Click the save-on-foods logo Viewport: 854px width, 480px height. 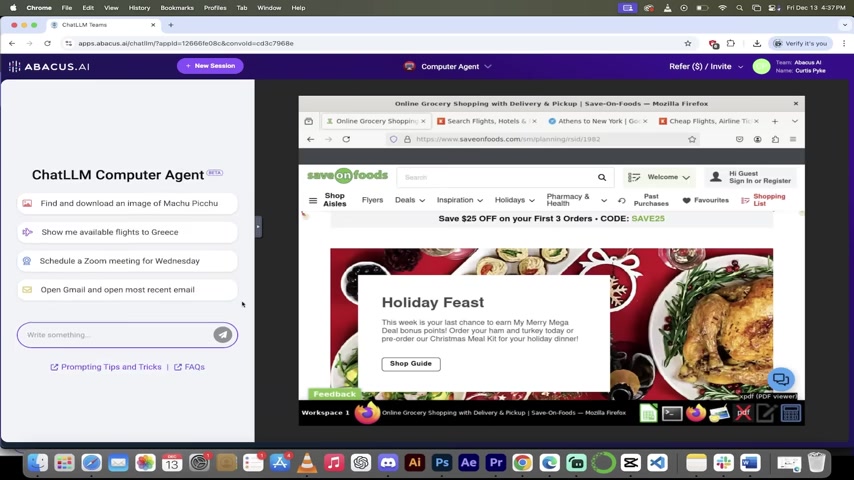(347, 175)
